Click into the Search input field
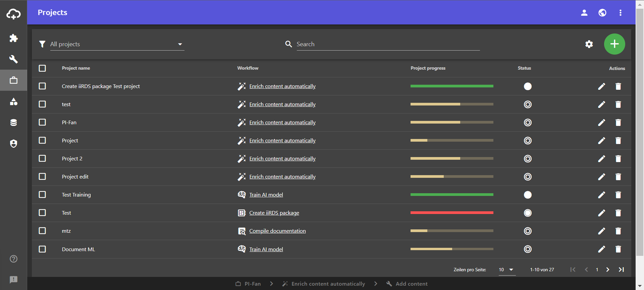The height and width of the screenshot is (290, 644). 388,44
